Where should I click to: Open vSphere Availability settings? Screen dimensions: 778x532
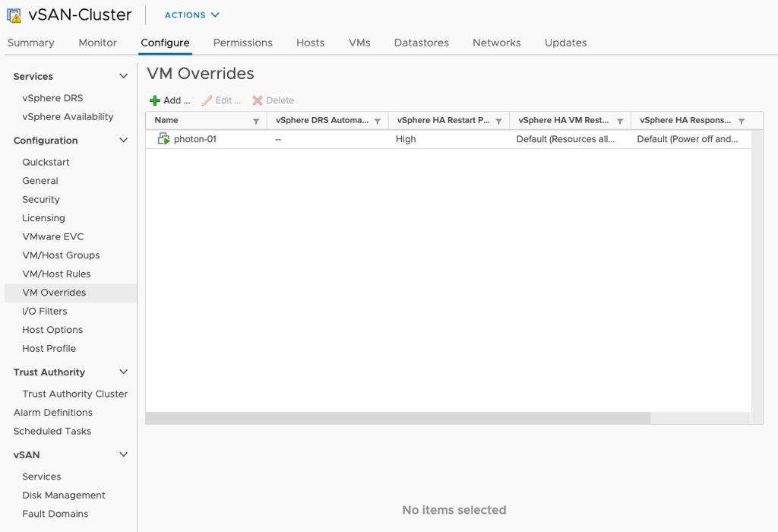68,116
